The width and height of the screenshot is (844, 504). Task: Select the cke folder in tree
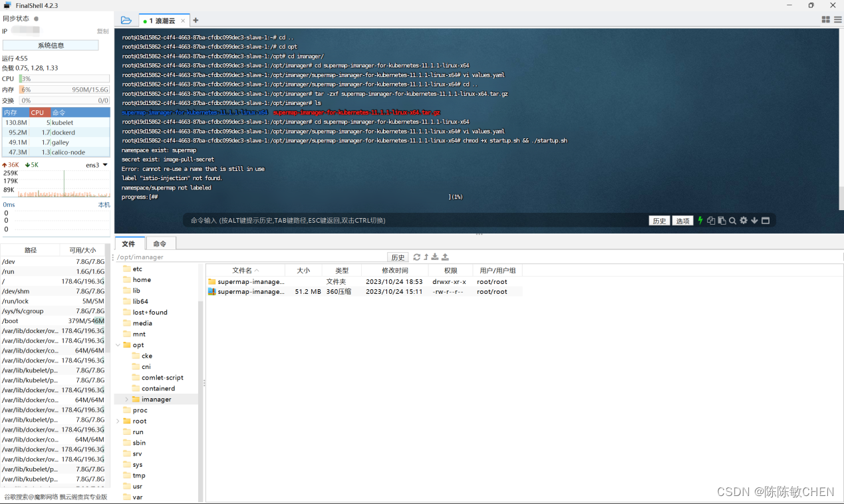[142, 356]
